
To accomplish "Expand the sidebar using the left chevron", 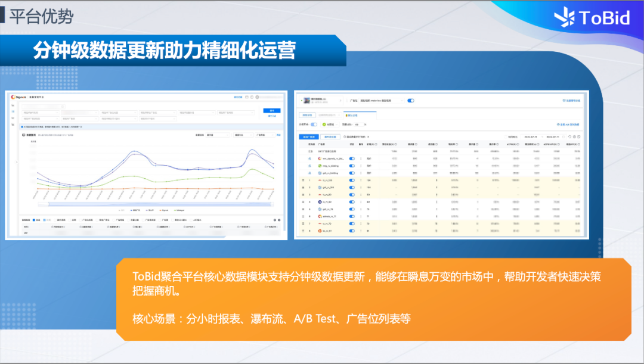I will pos(17,162).
